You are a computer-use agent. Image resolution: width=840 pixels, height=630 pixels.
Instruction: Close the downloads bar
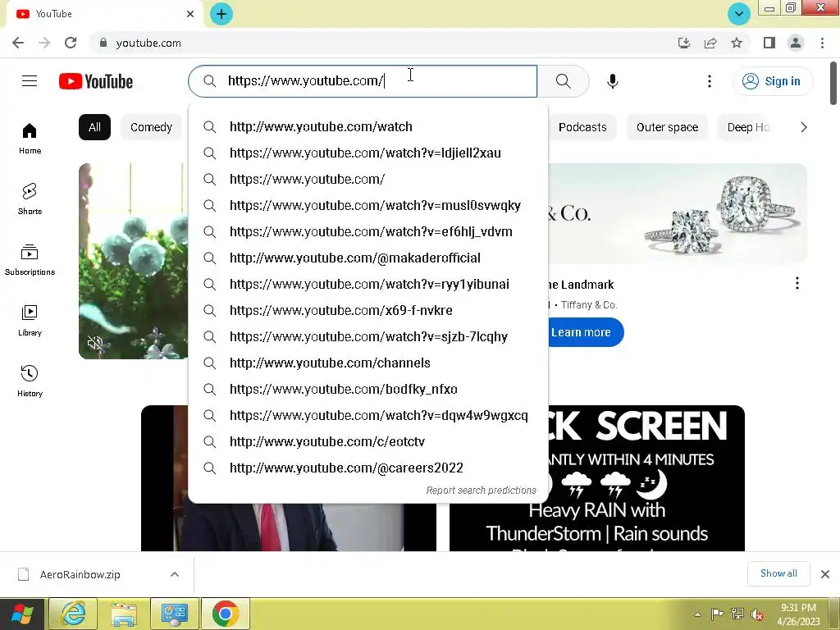pos(825,574)
